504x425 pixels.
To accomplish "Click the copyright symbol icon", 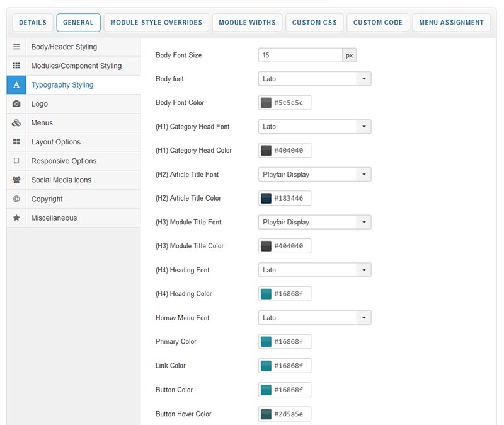I will (16, 199).
